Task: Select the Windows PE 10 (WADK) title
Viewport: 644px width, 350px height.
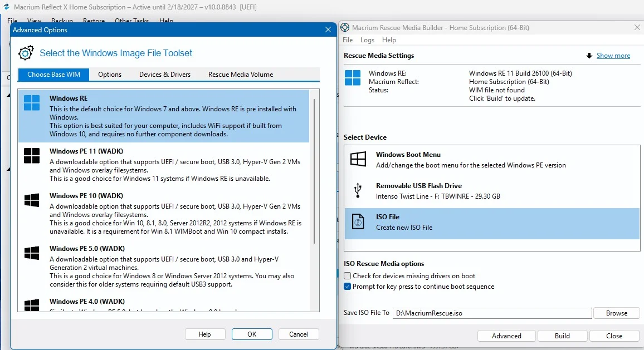Action: 86,196
